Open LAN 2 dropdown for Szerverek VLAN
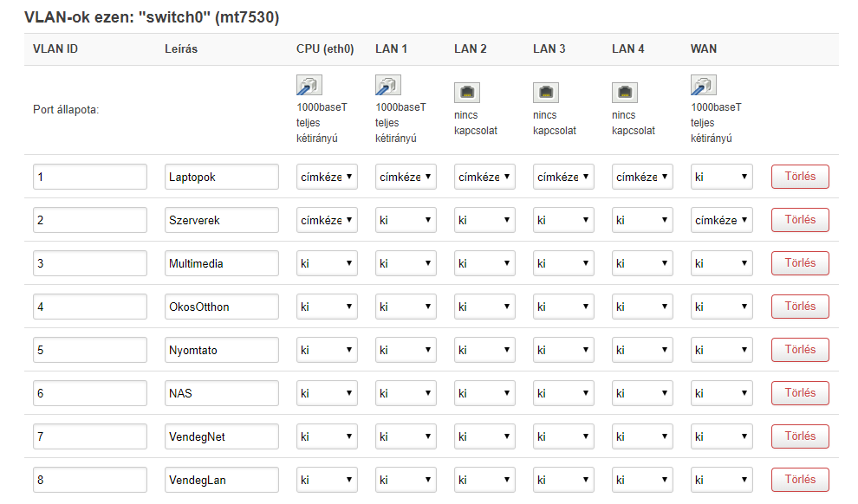 [x=484, y=220]
